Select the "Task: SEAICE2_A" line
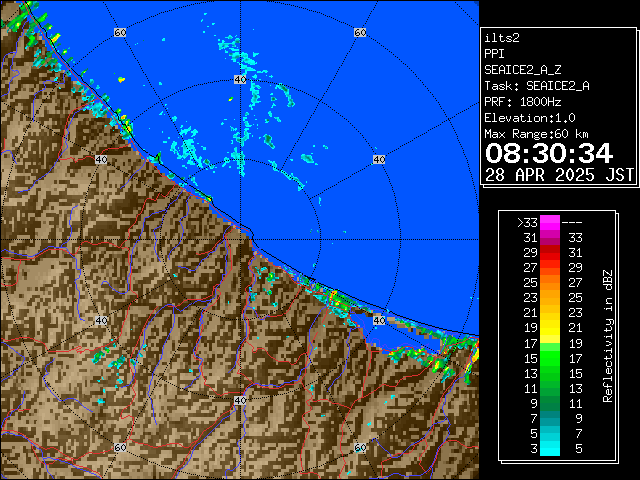This screenshot has width=640, height=480. pos(537,86)
